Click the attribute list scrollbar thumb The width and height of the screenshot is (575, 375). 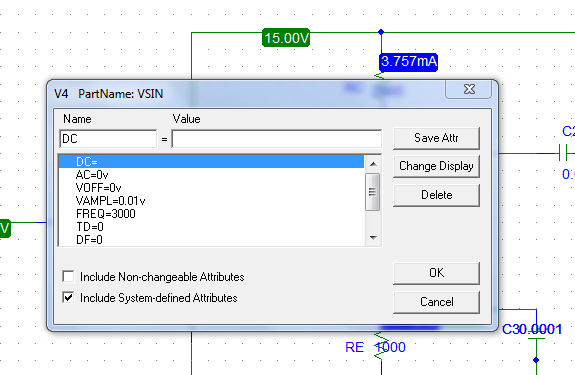(373, 192)
